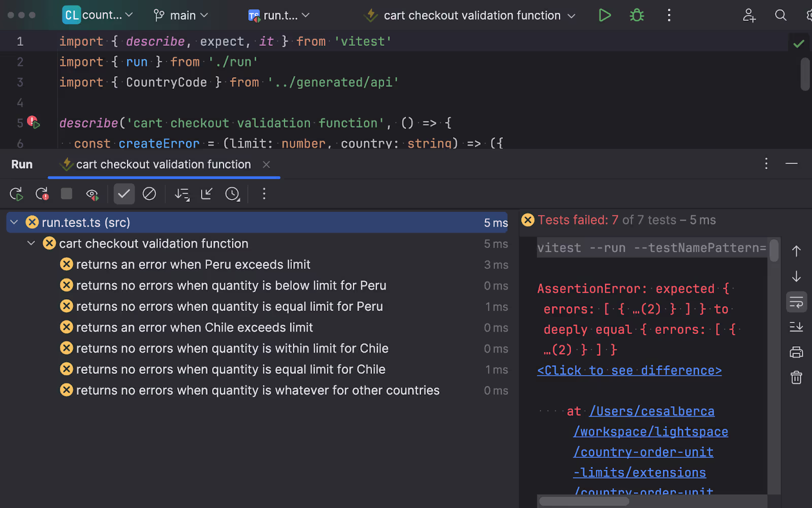
Task: Open test runner toolbar more options
Action: (x=264, y=194)
